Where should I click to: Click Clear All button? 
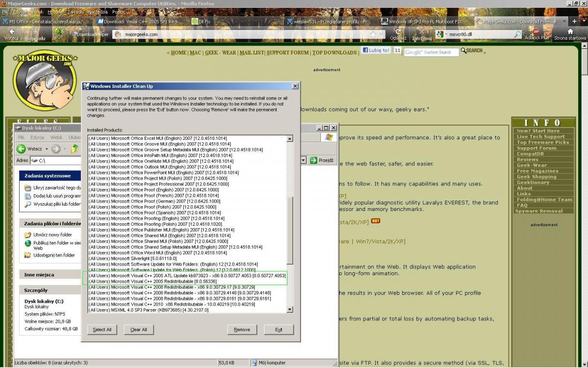[x=139, y=330]
